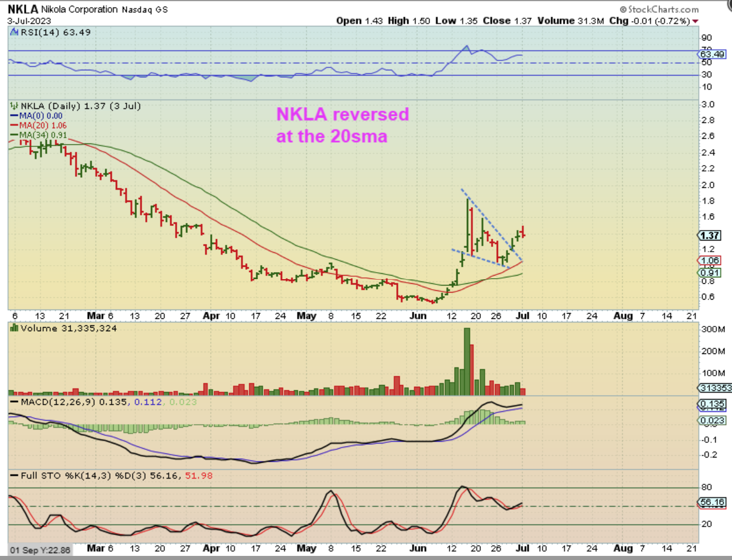Click the Close 1.37 header value
Screen dimensions: 732x560
click(x=507, y=20)
